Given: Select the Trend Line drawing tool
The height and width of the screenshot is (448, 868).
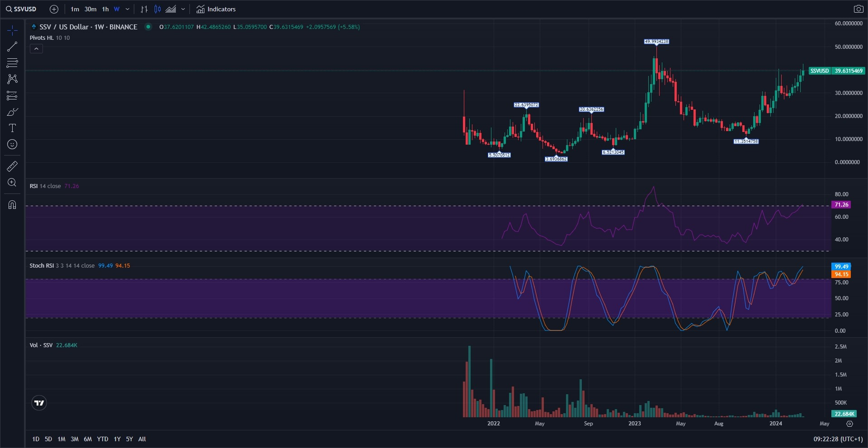Looking at the screenshot, I should (12, 47).
